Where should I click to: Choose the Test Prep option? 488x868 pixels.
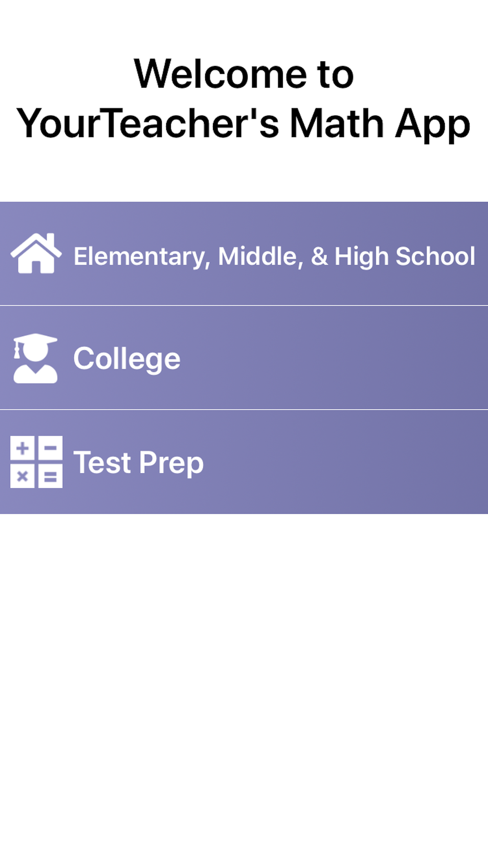point(138,462)
